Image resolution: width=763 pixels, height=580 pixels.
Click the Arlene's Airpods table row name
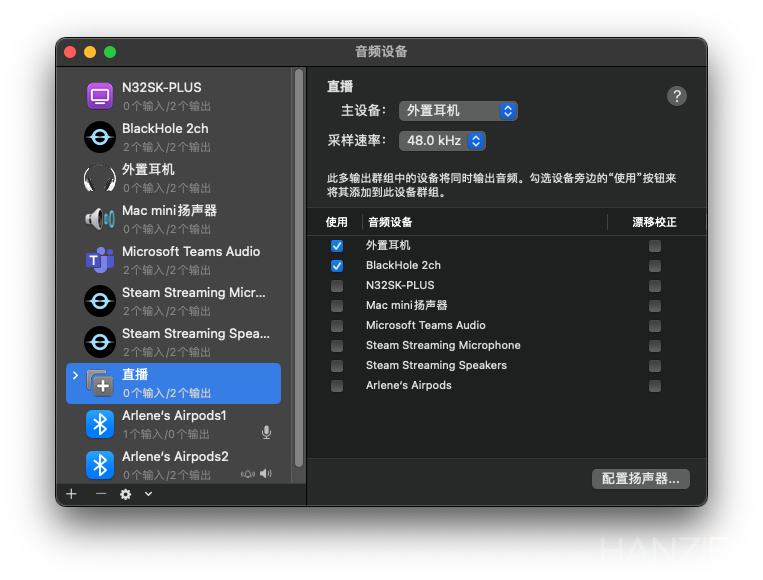(x=409, y=385)
